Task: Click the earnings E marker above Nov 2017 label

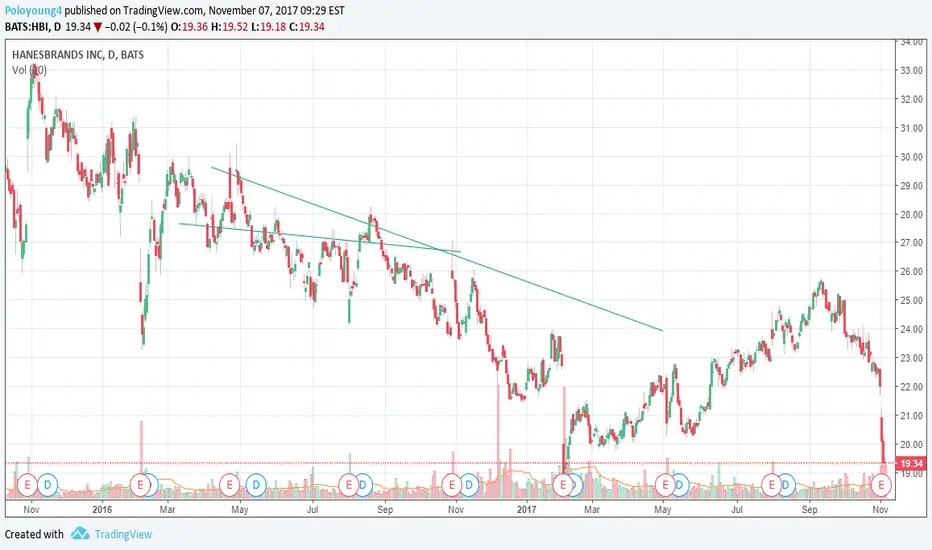Action: (x=881, y=485)
